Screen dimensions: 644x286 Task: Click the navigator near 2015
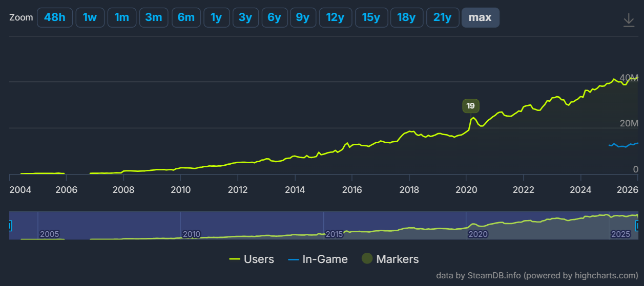[335, 234]
